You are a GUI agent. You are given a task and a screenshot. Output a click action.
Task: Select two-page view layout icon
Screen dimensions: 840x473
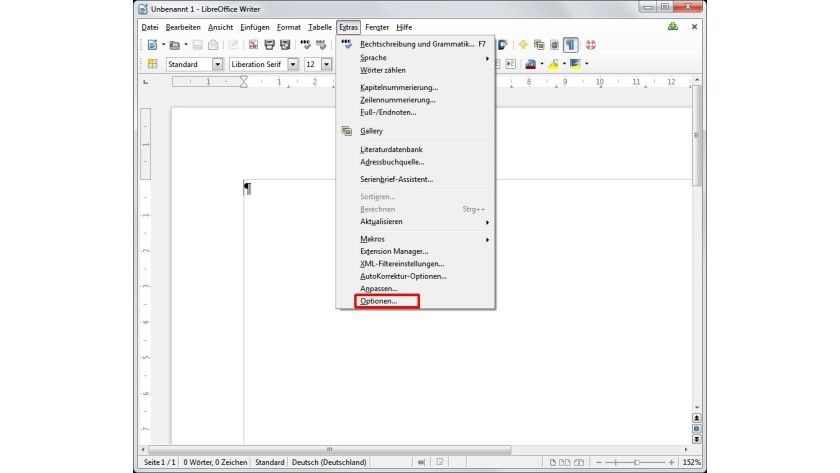(565, 462)
